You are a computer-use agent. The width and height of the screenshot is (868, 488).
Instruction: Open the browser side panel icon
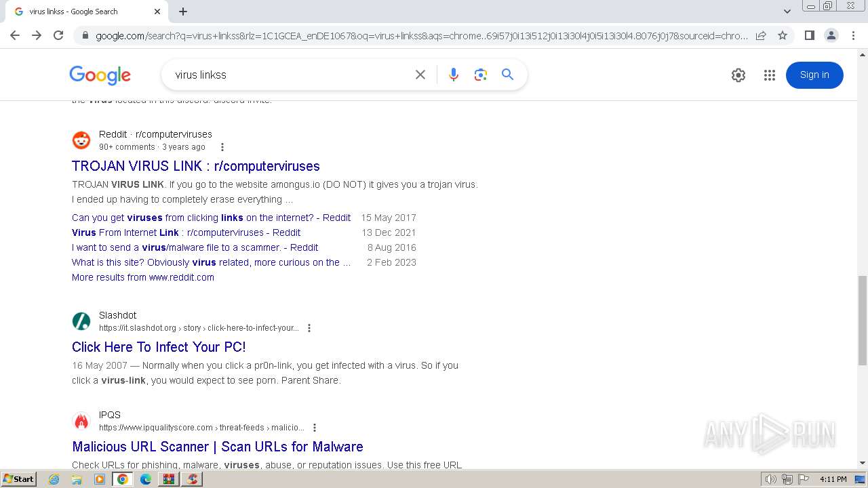tap(809, 35)
